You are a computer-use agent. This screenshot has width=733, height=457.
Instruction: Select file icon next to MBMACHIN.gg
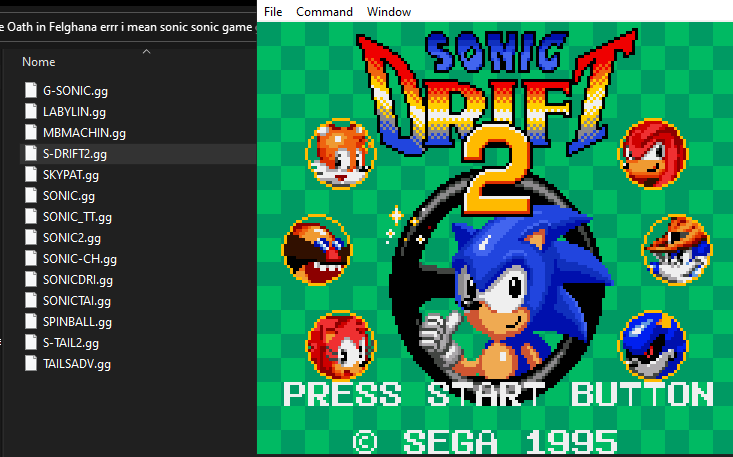[x=31, y=132]
